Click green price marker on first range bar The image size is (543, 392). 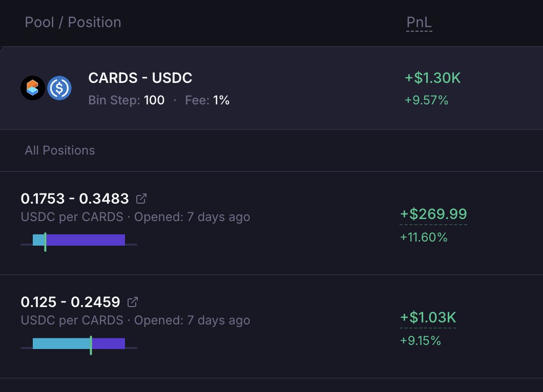tap(46, 242)
